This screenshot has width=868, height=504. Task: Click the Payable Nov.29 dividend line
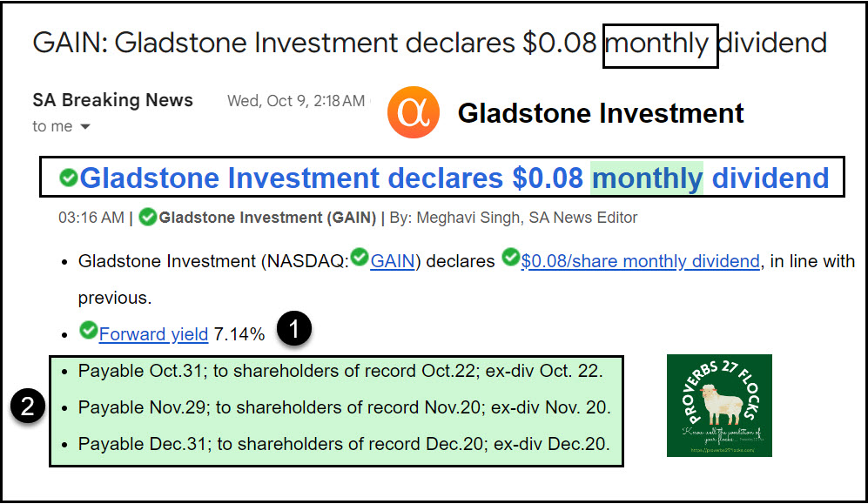pos(344,407)
